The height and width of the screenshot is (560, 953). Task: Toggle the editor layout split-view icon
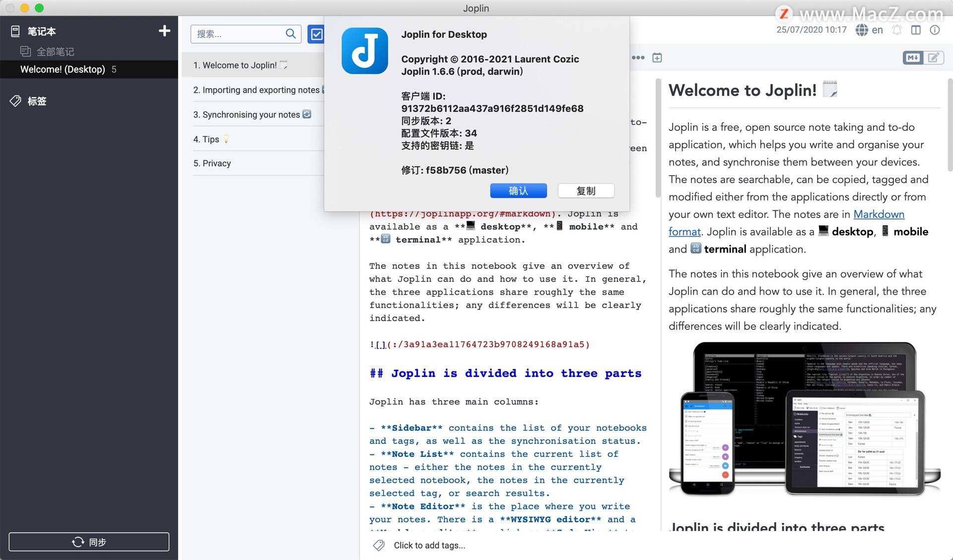[x=916, y=30]
